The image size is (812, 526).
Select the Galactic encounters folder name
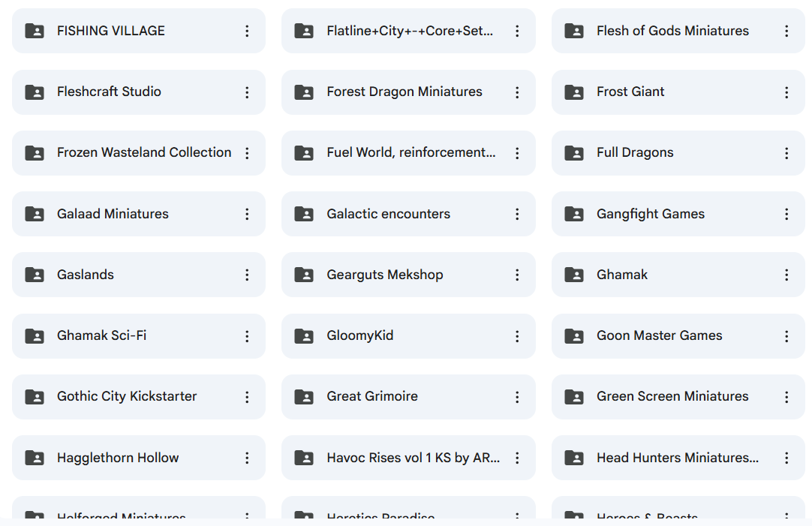[389, 214]
